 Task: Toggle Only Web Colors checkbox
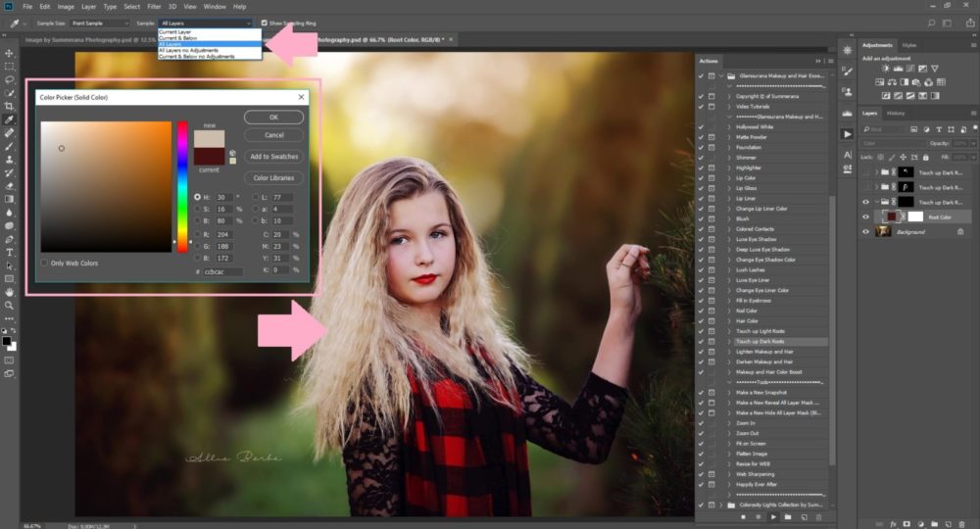tap(44, 263)
